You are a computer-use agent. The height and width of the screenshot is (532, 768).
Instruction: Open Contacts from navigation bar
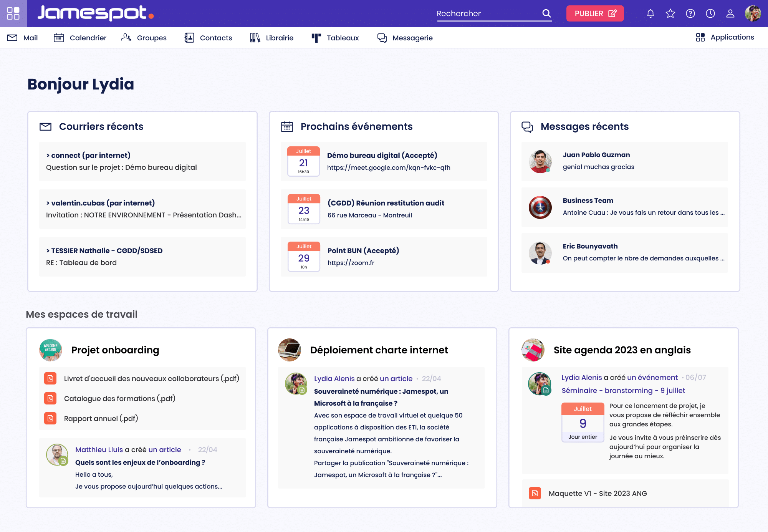[x=208, y=38]
